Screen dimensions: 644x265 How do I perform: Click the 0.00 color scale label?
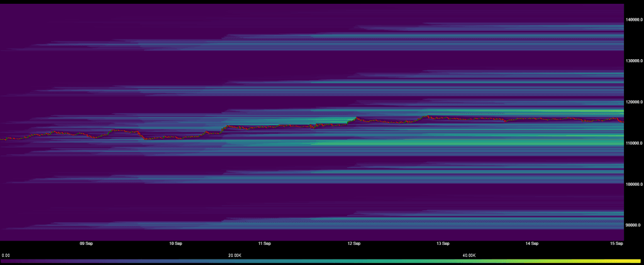[6, 256]
